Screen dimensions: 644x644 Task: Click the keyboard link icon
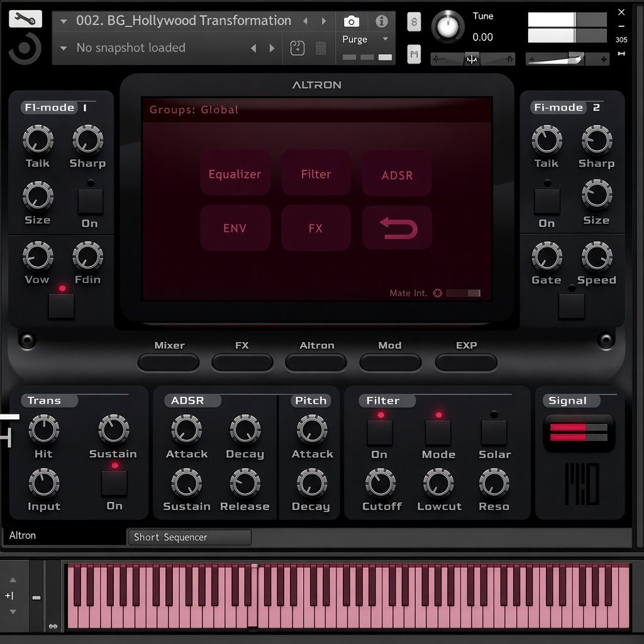(x=53, y=626)
